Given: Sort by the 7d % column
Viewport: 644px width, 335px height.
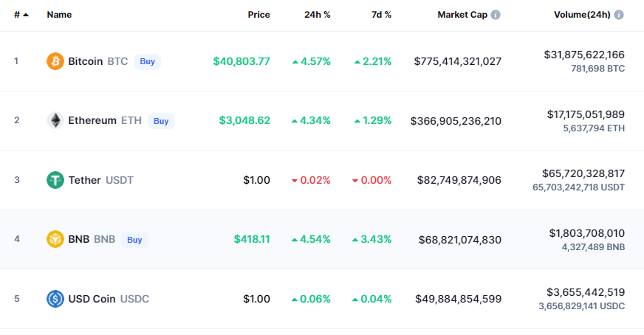Looking at the screenshot, I should [381, 15].
